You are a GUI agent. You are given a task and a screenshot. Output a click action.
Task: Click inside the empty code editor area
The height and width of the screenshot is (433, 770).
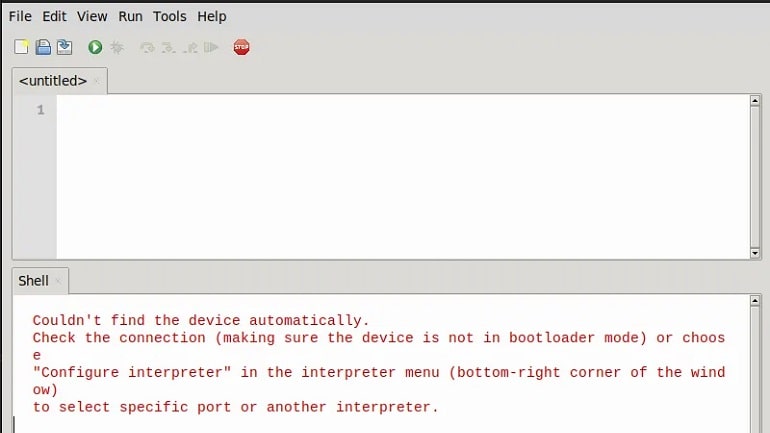click(x=403, y=177)
